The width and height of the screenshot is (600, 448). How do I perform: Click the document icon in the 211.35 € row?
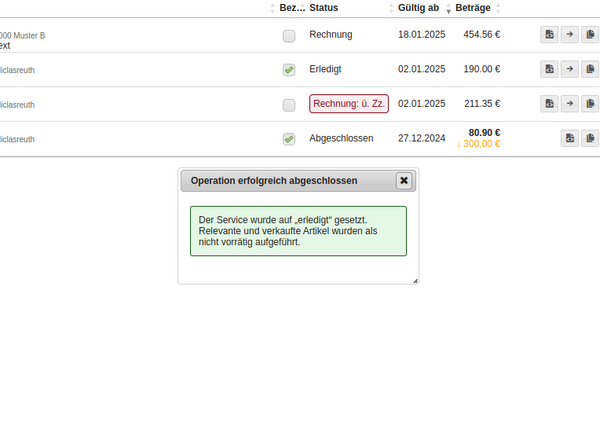[x=549, y=104]
